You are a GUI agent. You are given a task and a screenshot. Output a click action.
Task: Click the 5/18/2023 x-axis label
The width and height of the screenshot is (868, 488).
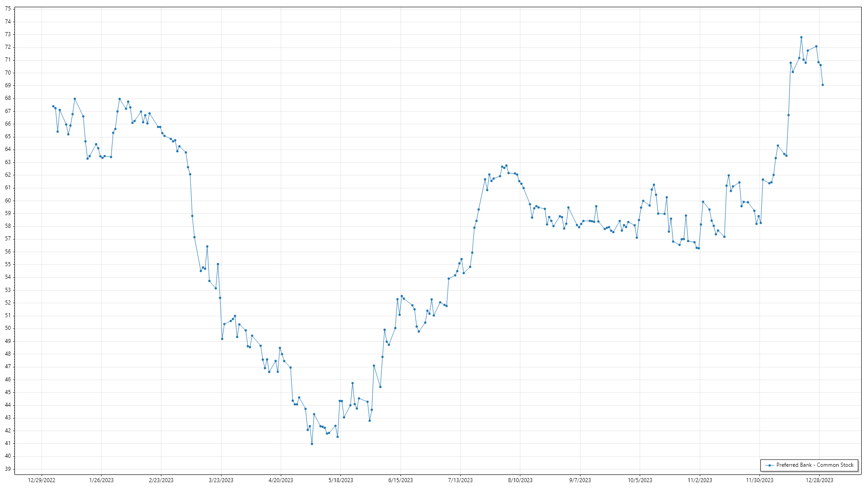[340, 480]
